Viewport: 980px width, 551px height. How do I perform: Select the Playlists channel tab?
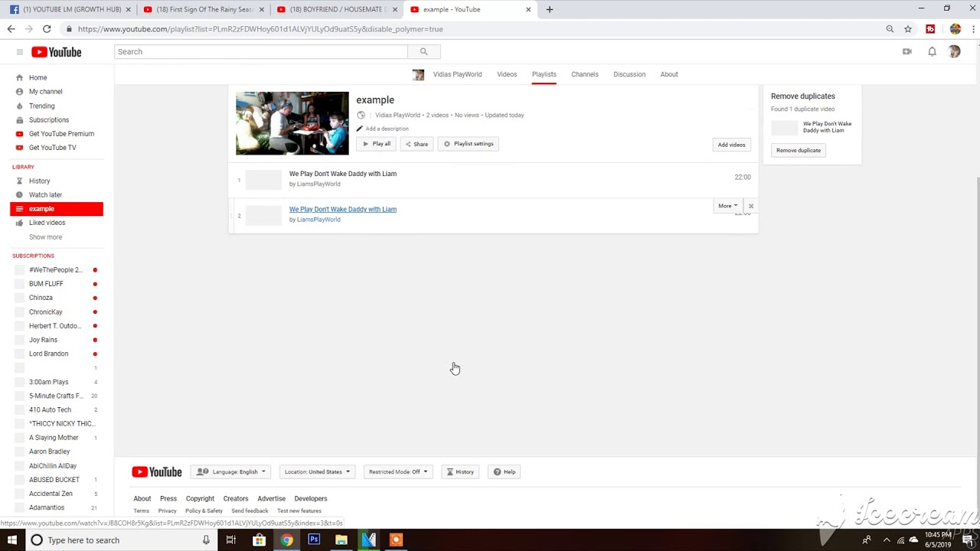click(544, 74)
